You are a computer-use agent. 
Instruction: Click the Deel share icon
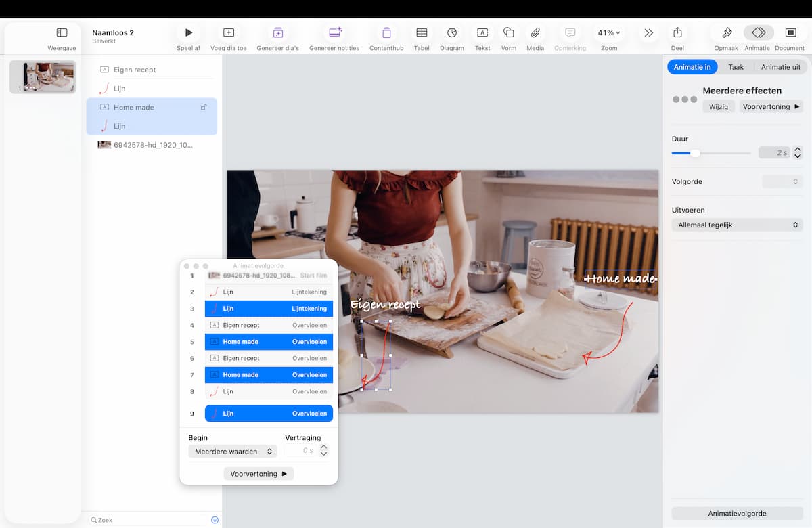click(677, 32)
